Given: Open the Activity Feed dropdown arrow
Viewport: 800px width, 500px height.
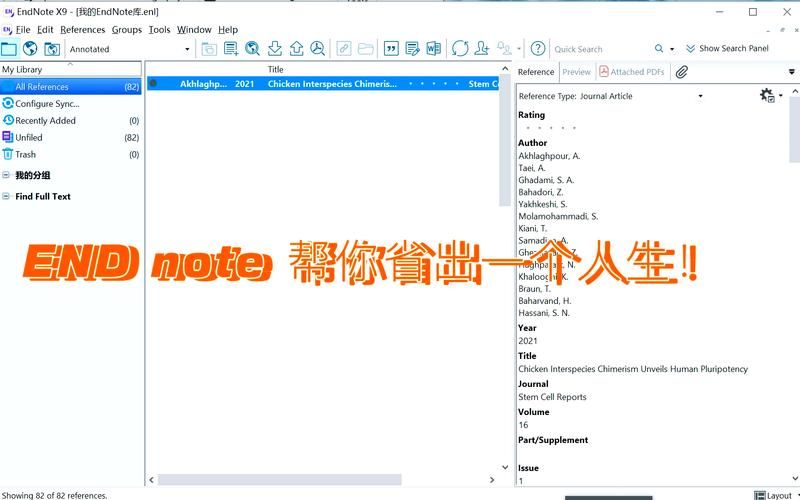Looking at the screenshot, I should tap(519, 49).
